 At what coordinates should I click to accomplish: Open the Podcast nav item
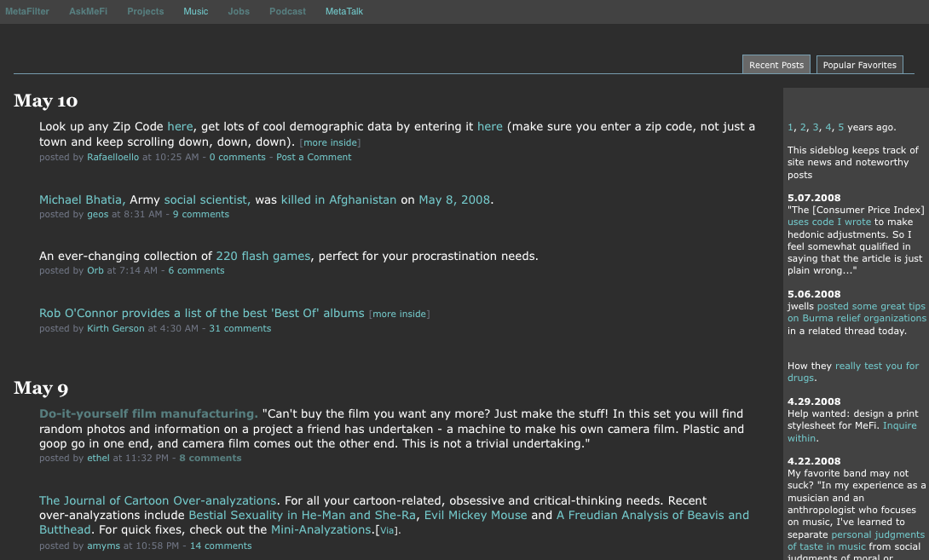tap(287, 11)
